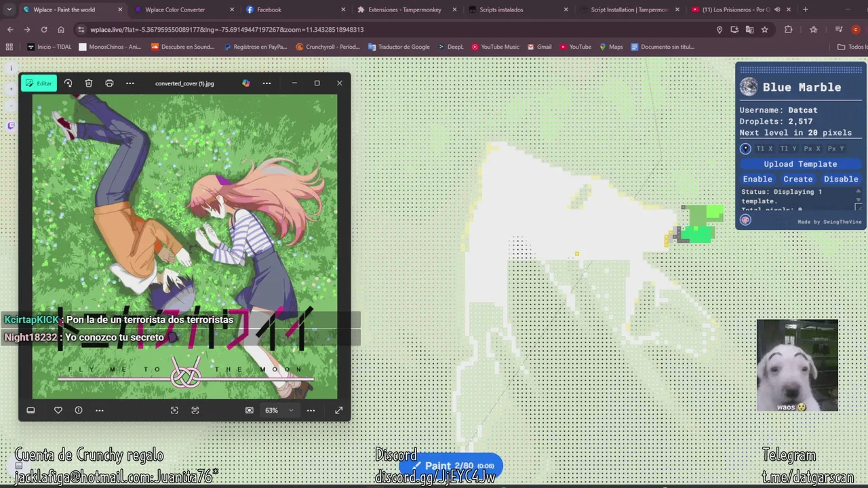Open Traductor de Google bookmark
Viewport: 868px width, 488px height.
pos(399,47)
